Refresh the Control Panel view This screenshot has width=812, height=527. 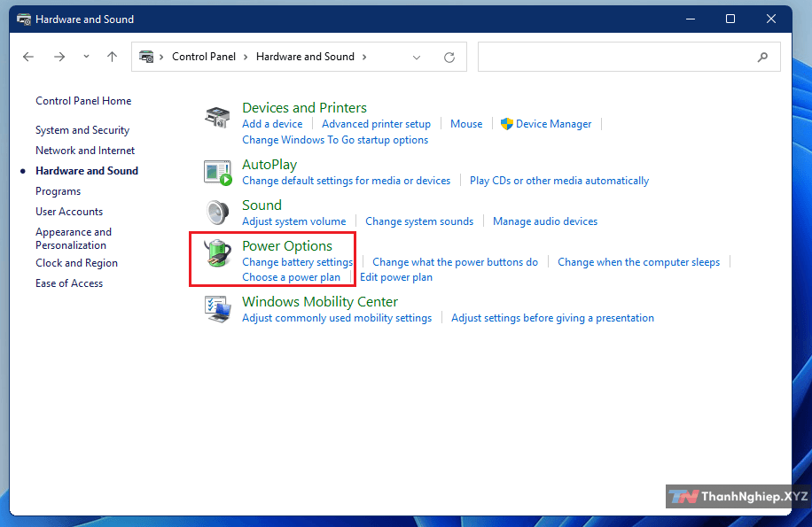pyautogui.click(x=449, y=57)
